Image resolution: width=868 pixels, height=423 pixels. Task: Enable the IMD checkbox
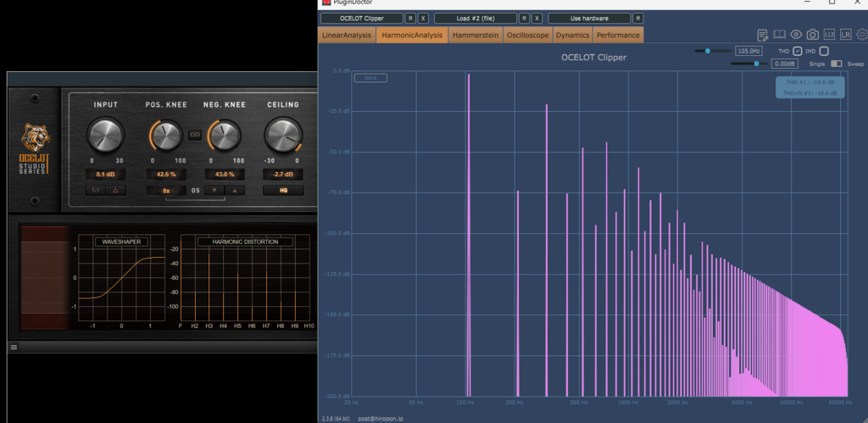[824, 51]
